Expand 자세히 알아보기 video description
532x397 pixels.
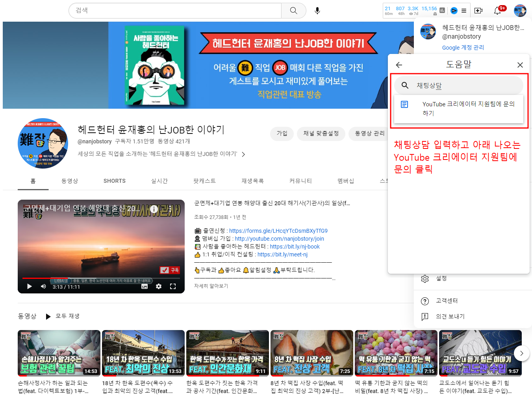click(x=211, y=286)
